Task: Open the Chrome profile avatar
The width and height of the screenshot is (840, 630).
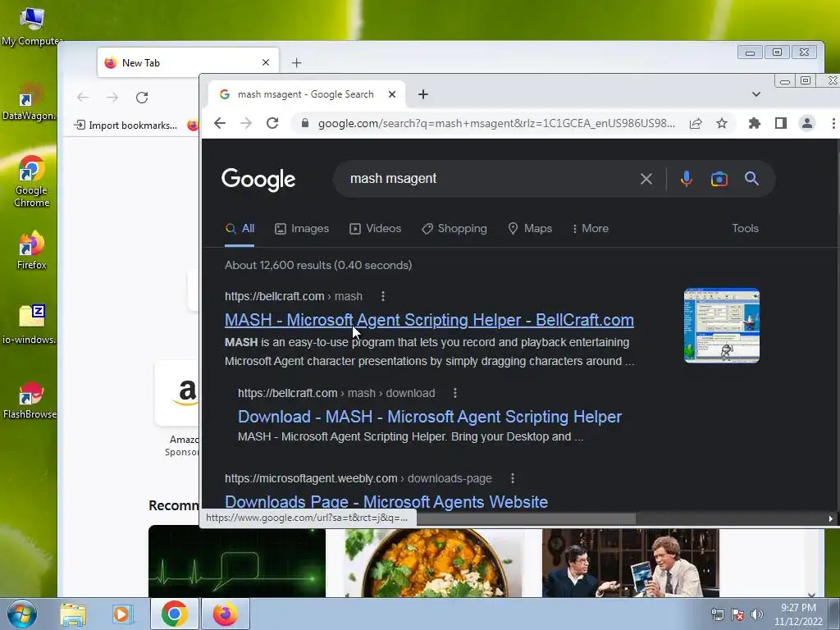Action: (807, 123)
